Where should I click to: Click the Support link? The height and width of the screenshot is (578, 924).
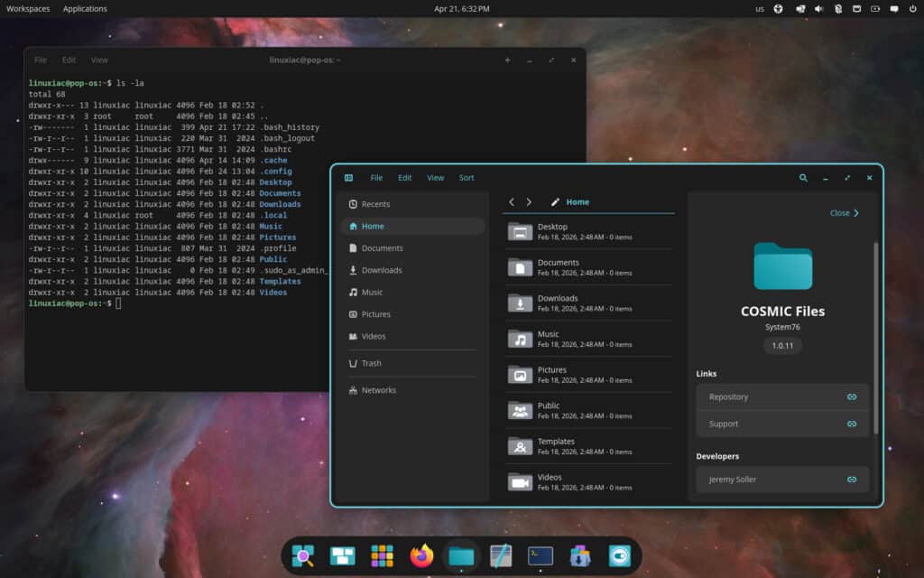pyautogui.click(x=782, y=424)
